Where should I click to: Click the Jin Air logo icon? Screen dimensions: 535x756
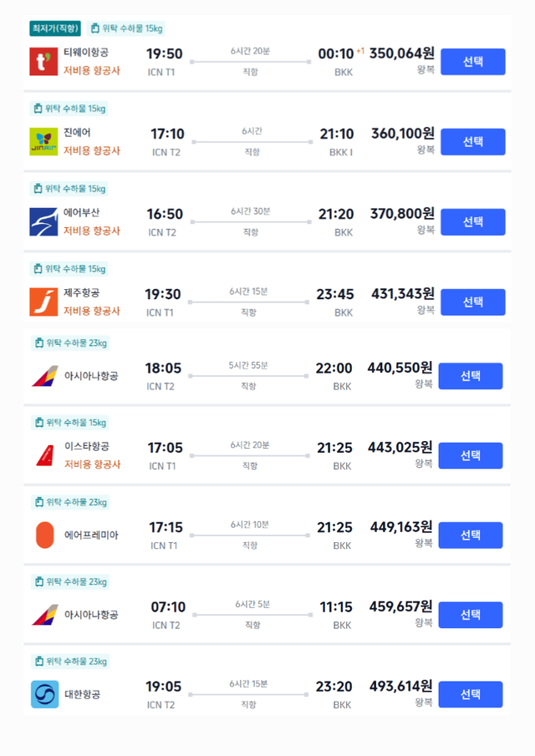point(43,142)
